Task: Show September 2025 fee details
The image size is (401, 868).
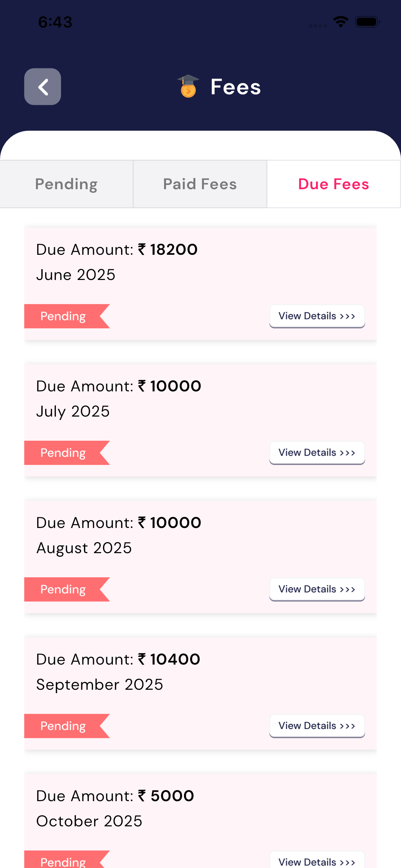Action: click(317, 726)
